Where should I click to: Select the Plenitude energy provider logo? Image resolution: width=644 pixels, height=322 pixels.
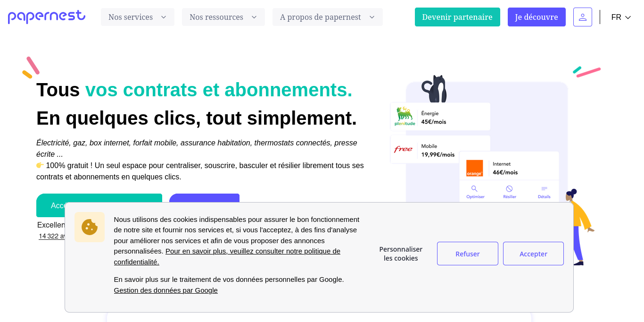pos(404,116)
